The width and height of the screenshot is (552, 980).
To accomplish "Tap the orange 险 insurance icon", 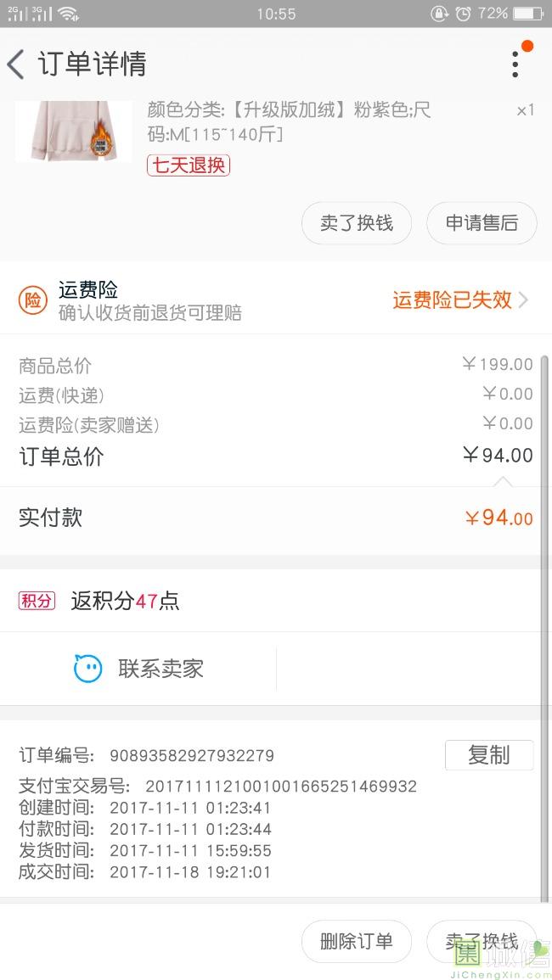I will click(x=33, y=300).
